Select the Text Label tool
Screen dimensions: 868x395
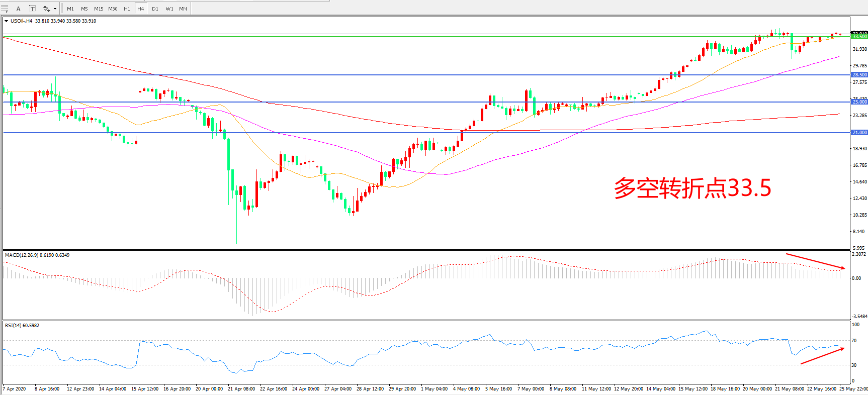click(x=32, y=9)
